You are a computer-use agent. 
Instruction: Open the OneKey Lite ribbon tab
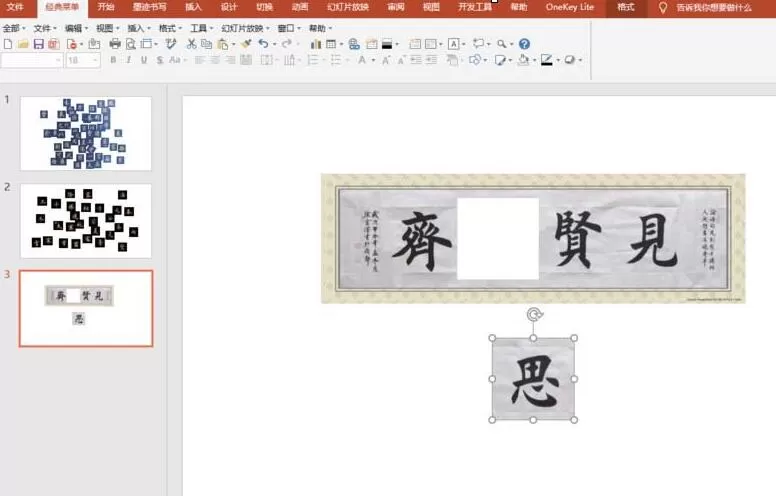pyautogui.click(x=570, y=7)
